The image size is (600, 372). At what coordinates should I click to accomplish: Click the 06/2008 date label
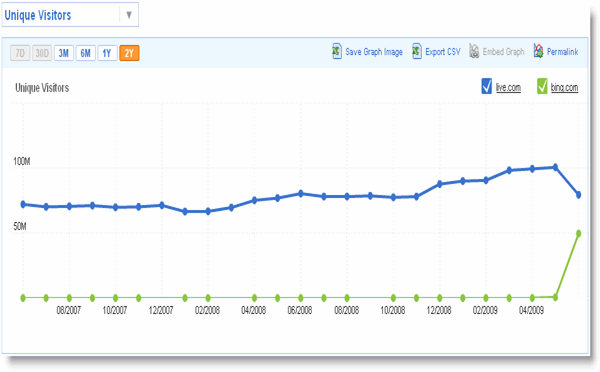(x=300, y=310)
